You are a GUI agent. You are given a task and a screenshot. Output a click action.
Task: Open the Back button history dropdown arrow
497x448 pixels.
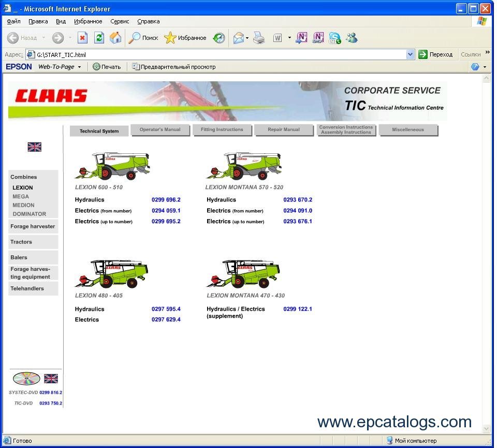point(43,38)
